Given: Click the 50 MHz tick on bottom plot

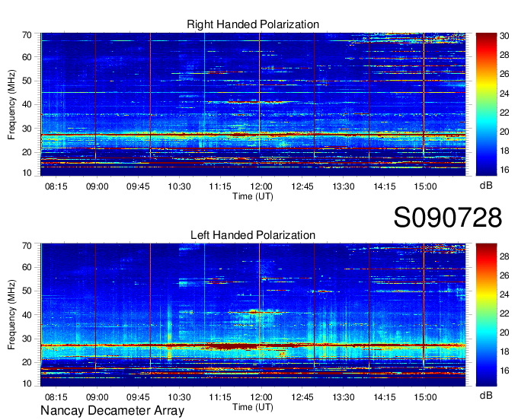Looking at the screenshot, I should (x=27, y=291).
